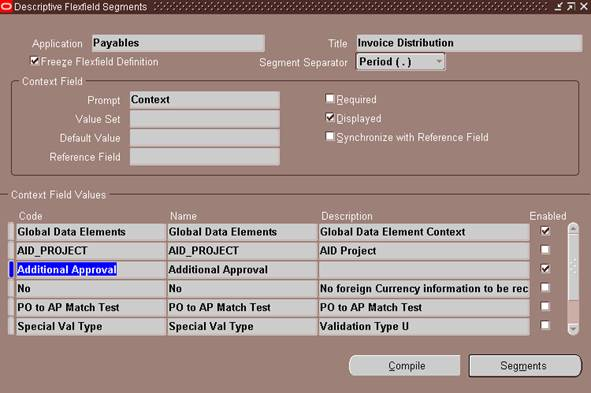The width and height of the screenshot is (591, 393).
Task: Toggle the Freeze Flexfield Definition checkbox
Action: point(34,61)
